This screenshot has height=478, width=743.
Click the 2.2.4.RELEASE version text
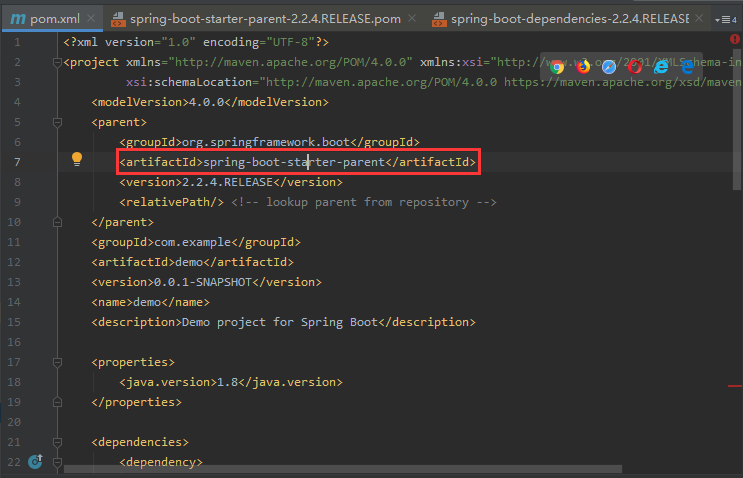tap(227, 182)
